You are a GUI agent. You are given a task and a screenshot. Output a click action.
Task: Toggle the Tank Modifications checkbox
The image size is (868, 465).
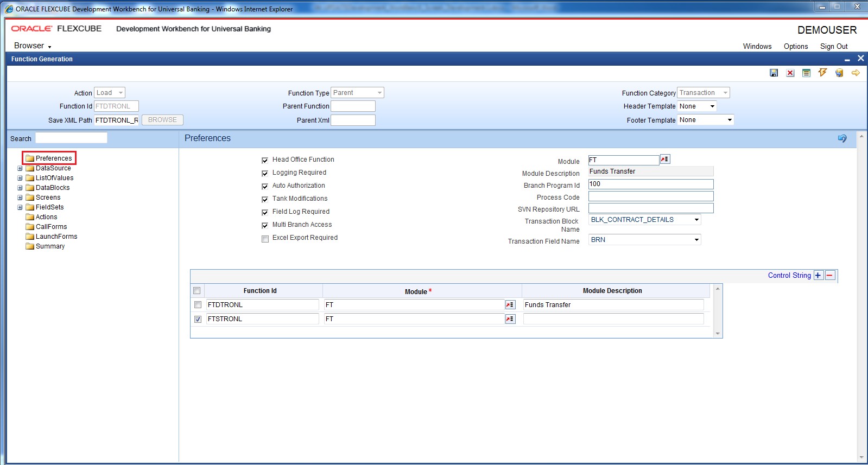coord(265,199)
